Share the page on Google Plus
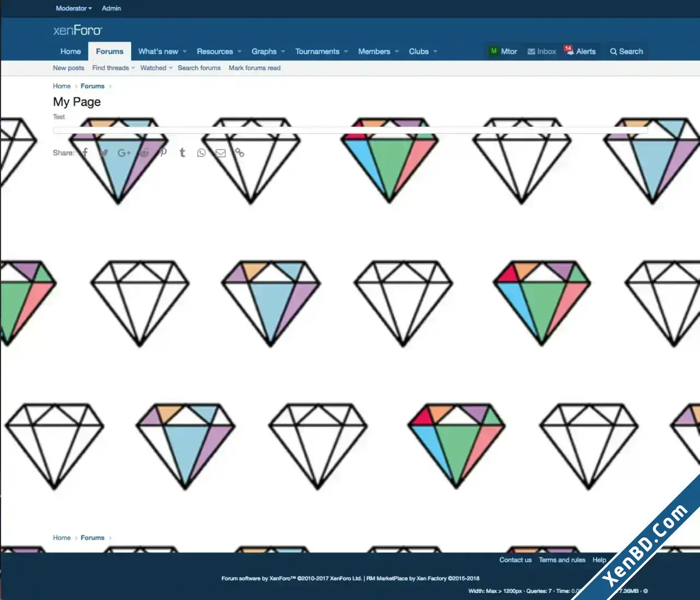The height and width of the screenshot is (600, 700). tap(124, 153)
